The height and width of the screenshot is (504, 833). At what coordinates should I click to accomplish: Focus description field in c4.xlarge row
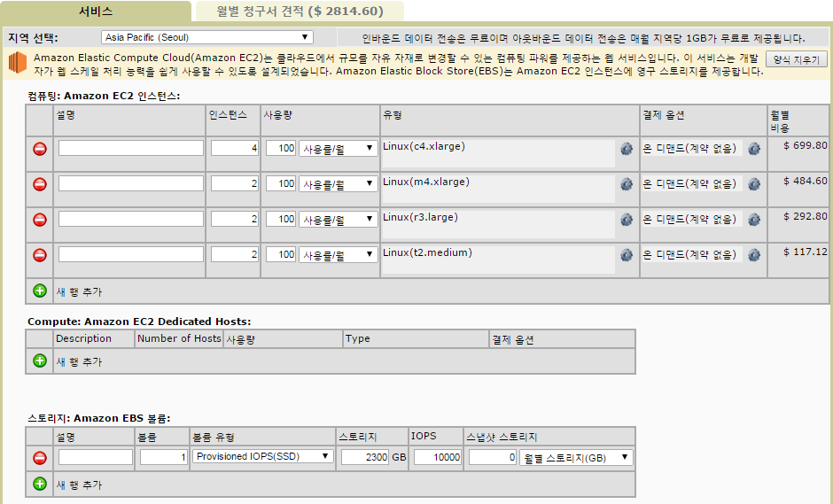pyautogui.click(x=130, y=148)
